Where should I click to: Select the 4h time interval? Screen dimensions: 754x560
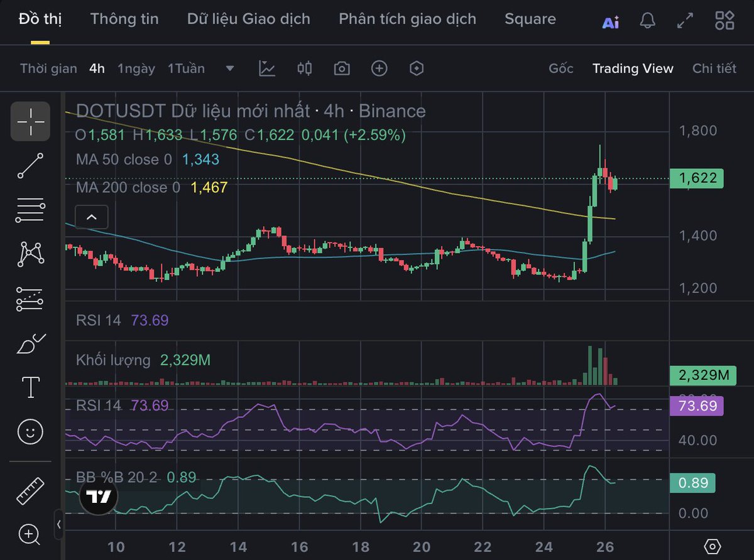[x=97, y=68]
